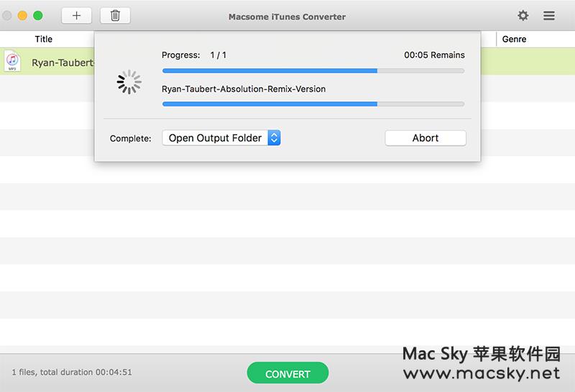Screen dimensions: 575x392
Task: Click the Ryan-Taubert-Absolution track progress bar
Action: [313, 104]
